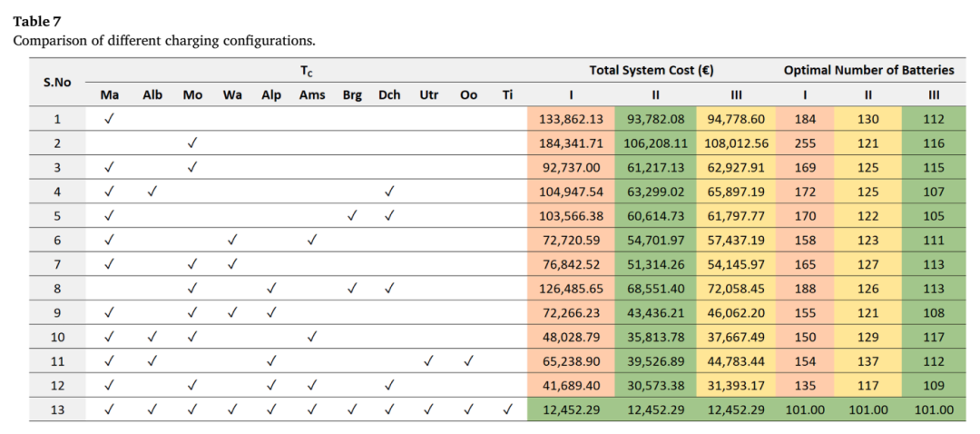Click the cost value 44,783.44
This screenshot has width=980, height=434.
click(x=736, y=361)
